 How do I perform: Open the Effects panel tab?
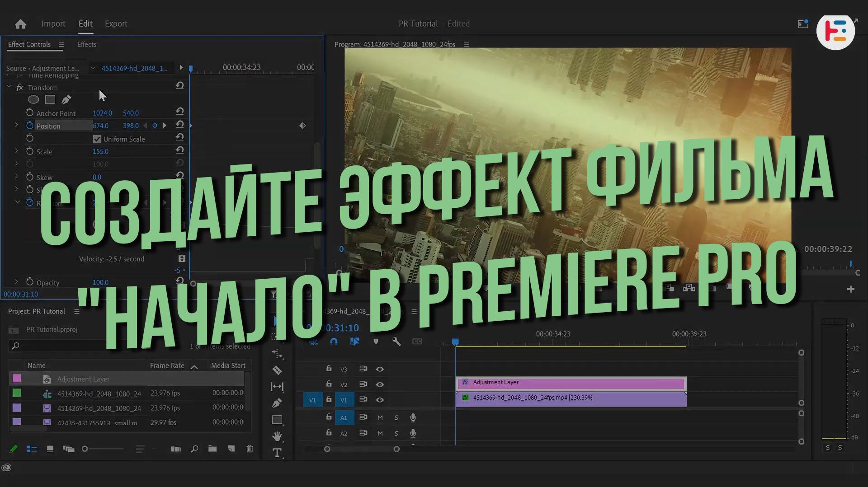tap(87, 44)
